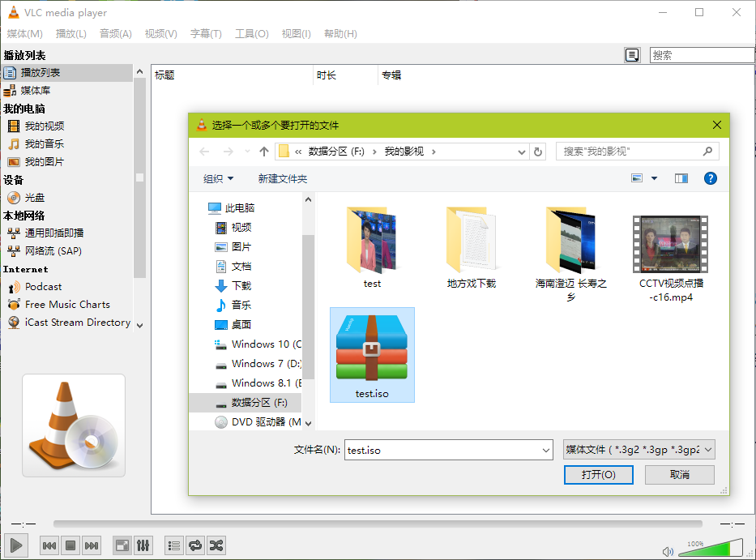Click 搜索"我的影视" search box
The height and width of the screenshot is (560, 756).
pos(638,152)
